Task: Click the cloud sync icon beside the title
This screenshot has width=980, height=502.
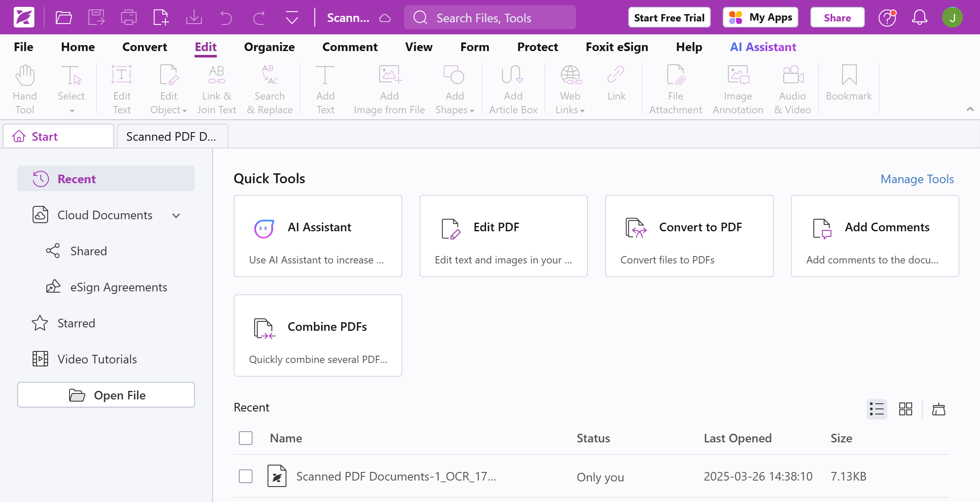Action: (385, 18)
